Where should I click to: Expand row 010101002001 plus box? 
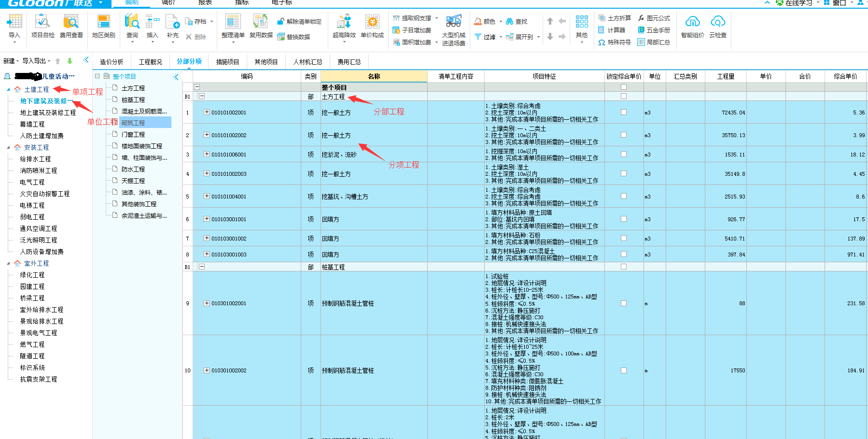[207, 112]
